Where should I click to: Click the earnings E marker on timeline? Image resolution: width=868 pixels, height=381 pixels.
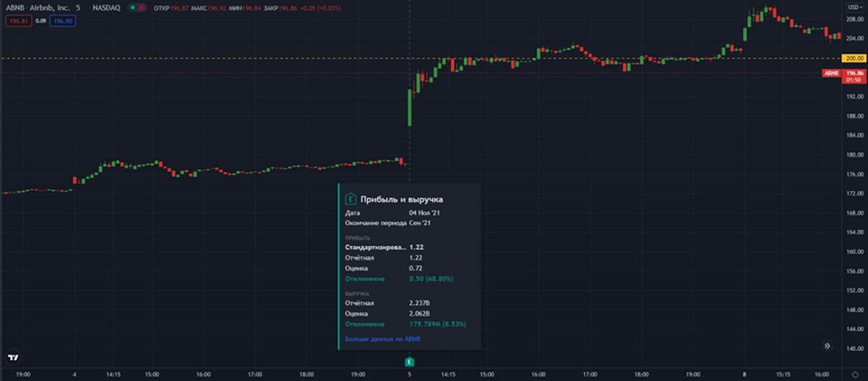tap(410, 361)
